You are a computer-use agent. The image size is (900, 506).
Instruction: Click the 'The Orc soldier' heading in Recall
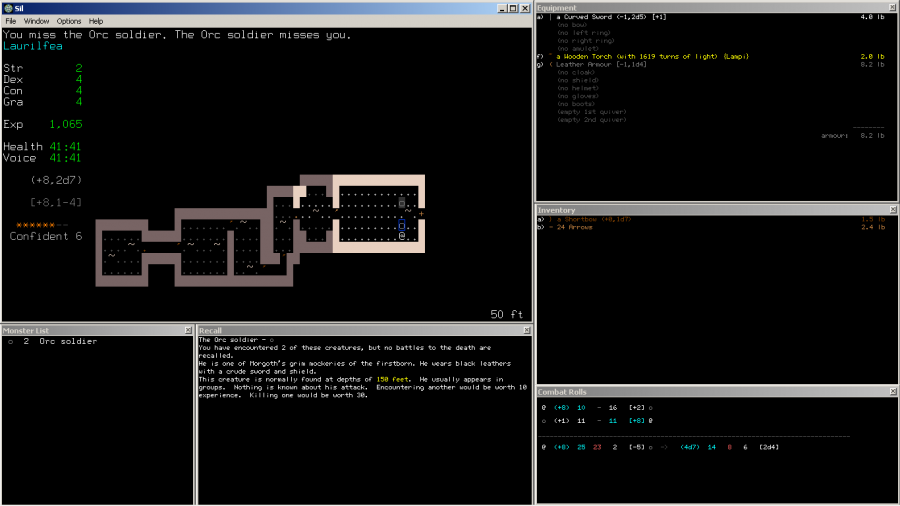(228, 340)
